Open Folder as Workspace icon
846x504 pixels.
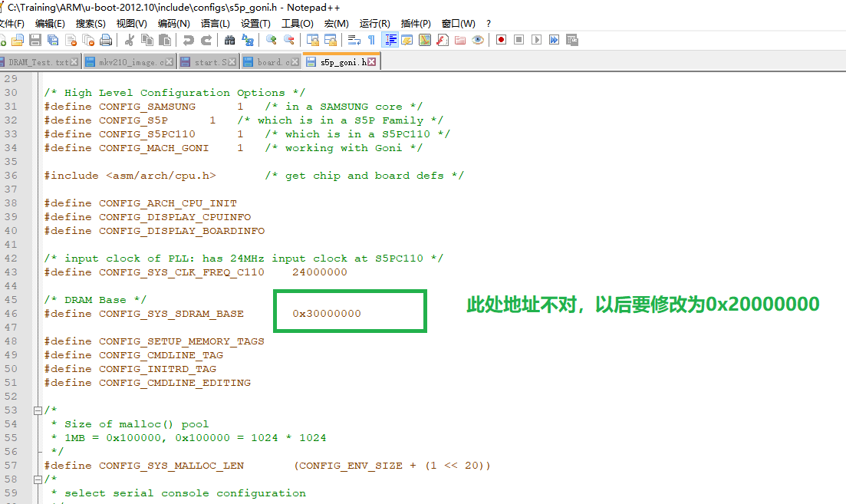tap(460, 40)
